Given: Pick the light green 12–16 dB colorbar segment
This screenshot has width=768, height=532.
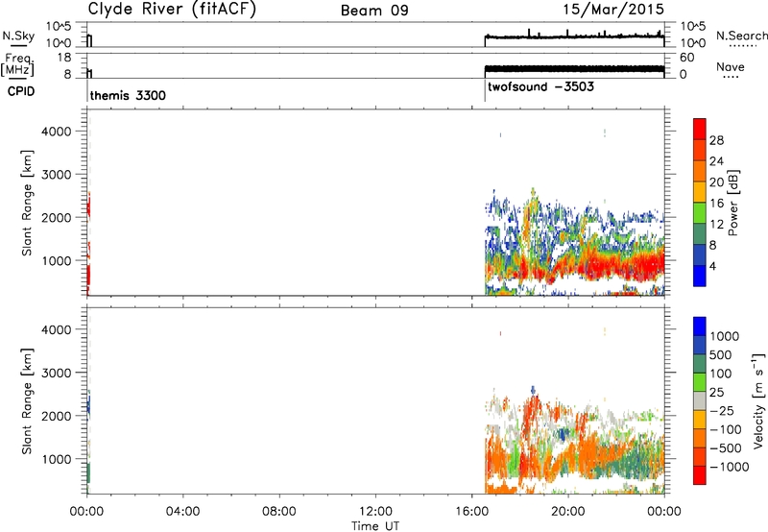Looking at the screenshot, I should [700, 213].
